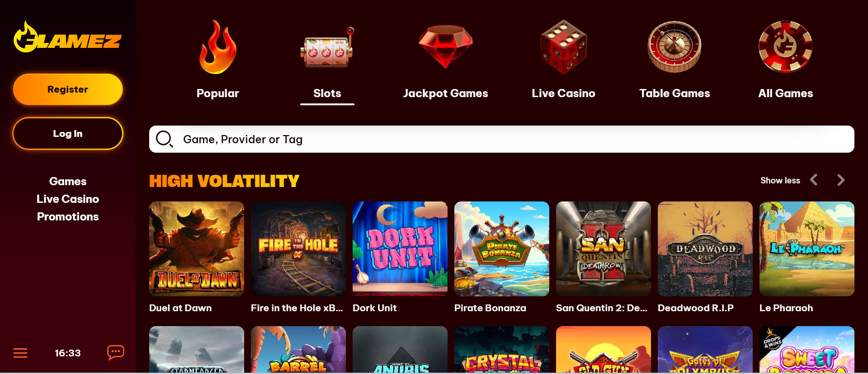
Task: Click the Popular flame icon
Action: point(218,47)
